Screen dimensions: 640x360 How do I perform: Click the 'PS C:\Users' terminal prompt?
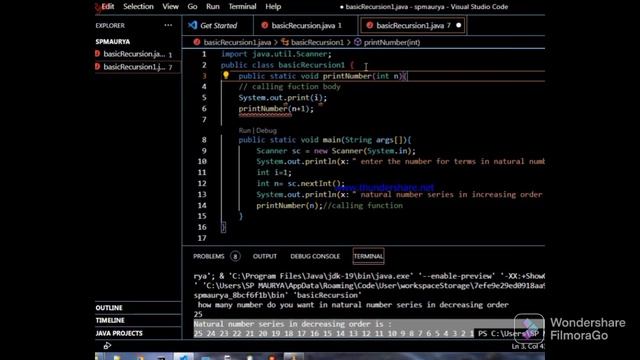coord(509,333)
